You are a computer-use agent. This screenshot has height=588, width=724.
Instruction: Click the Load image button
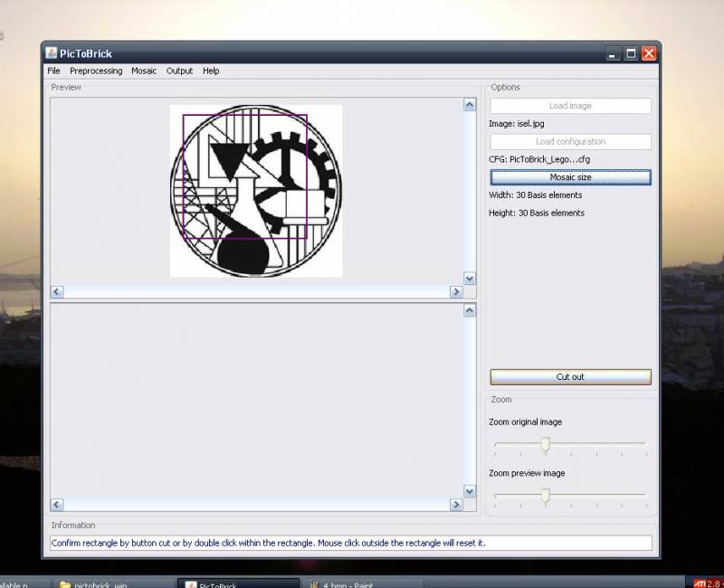click(570, 106)
